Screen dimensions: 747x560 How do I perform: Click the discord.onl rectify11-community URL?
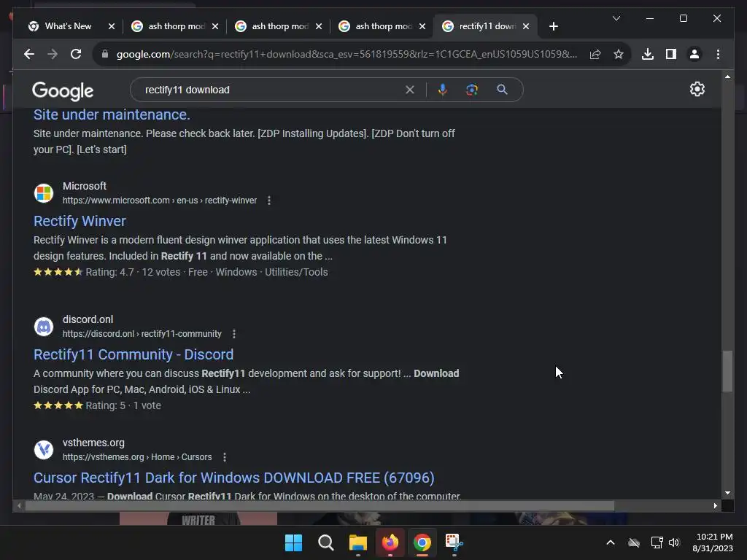(x=142, y=334)
